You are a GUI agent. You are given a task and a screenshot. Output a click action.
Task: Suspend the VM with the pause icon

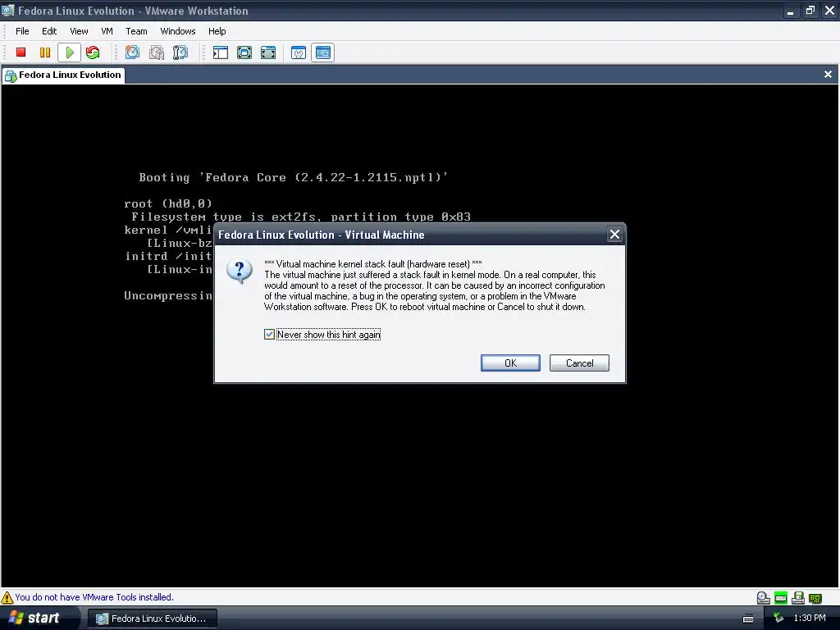[x=45, y=52]
